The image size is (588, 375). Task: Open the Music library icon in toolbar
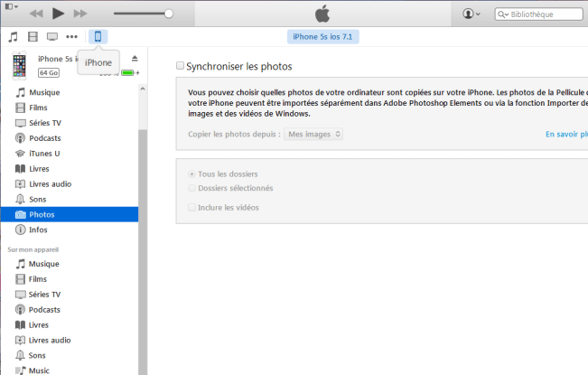[14, 37]
